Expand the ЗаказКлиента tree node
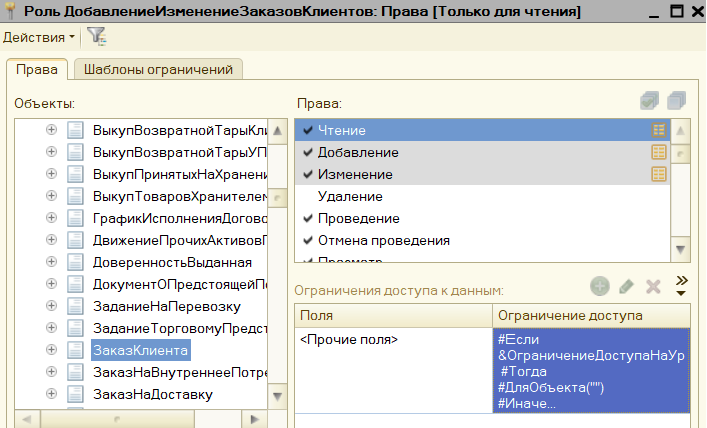 (51, 350)
